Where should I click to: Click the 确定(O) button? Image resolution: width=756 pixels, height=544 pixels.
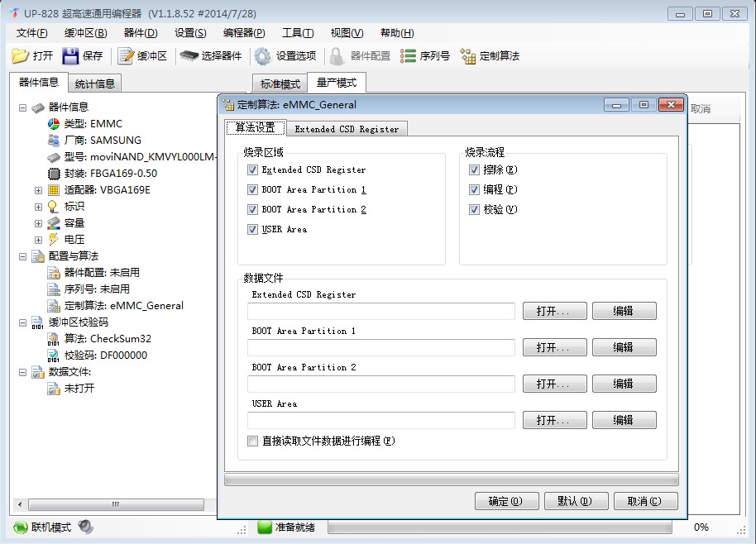506,501
